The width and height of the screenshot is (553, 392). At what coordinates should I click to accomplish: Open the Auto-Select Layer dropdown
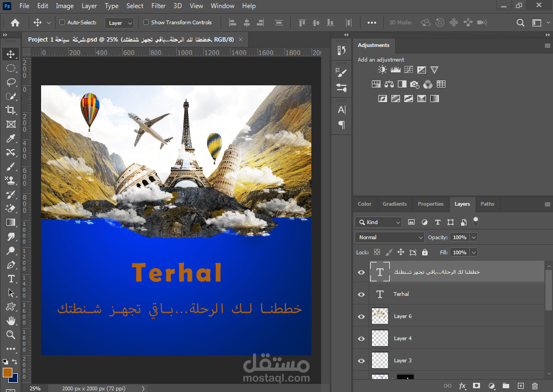tap(119, 23)
